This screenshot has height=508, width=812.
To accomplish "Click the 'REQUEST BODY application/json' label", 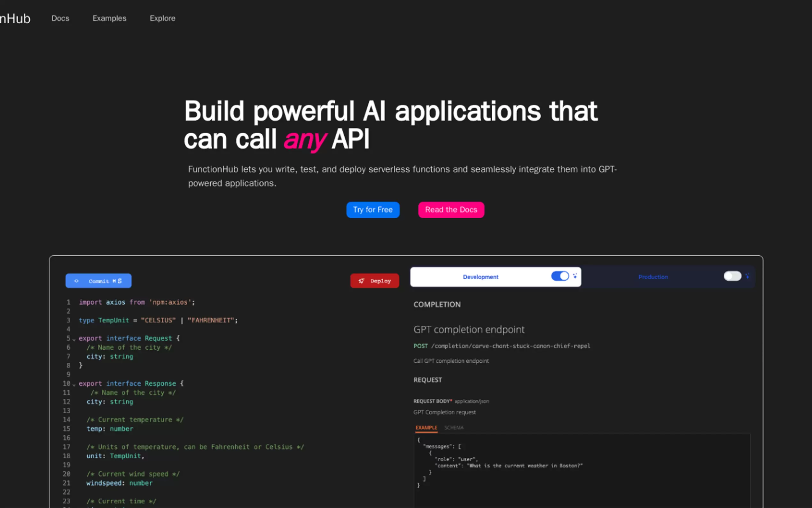I will (x=451, y=401).
